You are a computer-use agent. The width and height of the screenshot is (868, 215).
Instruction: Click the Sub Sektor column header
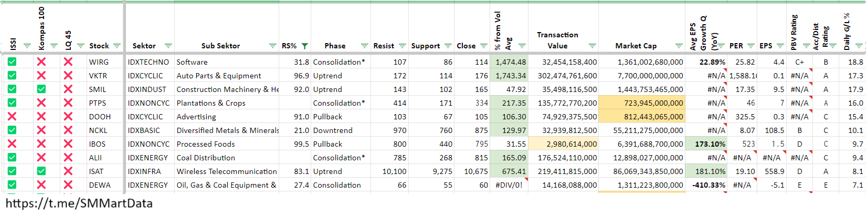tap(220, 46)
